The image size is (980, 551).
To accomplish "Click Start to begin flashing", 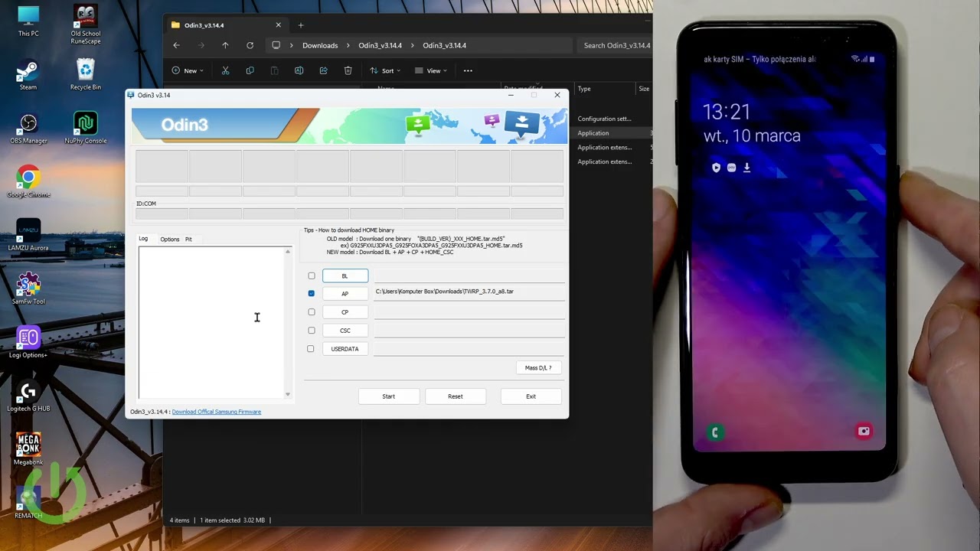I will pyautogui.click(x=389, y=396).
